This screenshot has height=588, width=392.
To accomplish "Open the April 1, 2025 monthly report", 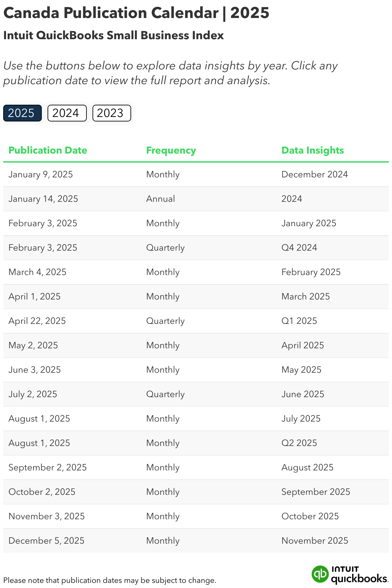I will point(34,296).
